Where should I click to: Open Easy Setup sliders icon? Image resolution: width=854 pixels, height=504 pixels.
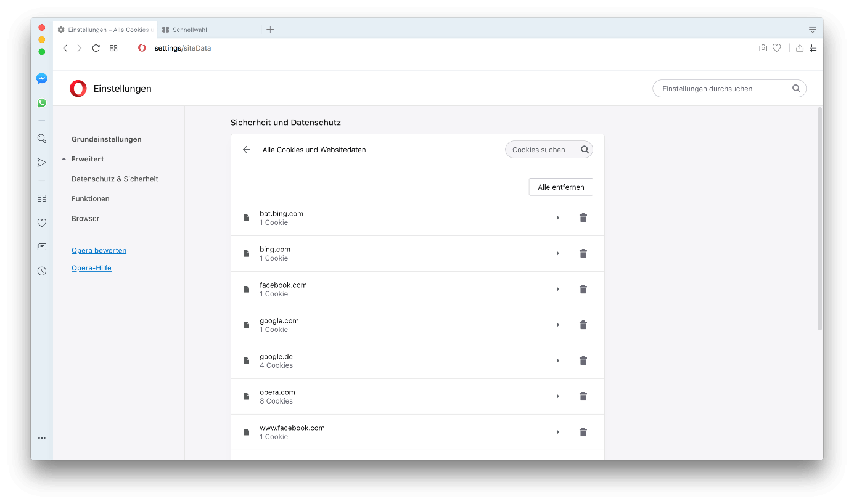pos(813,48)
